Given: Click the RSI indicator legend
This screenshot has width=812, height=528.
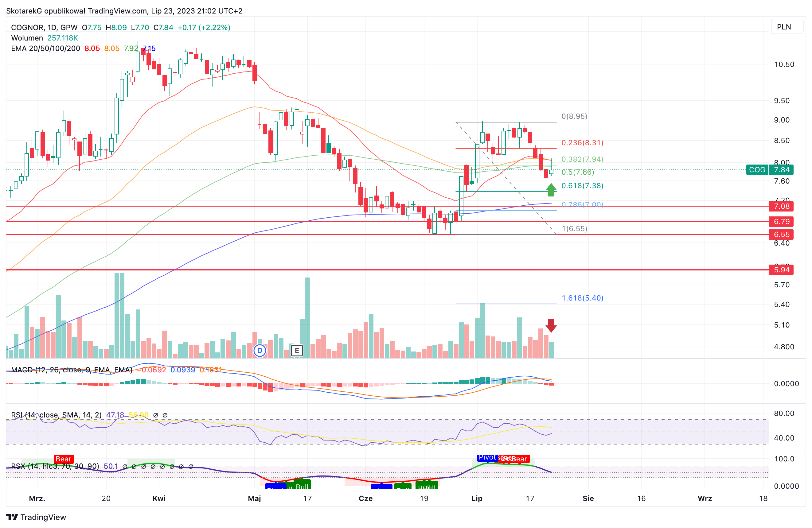Looking at the screenshot, I should tap(56, 415).
